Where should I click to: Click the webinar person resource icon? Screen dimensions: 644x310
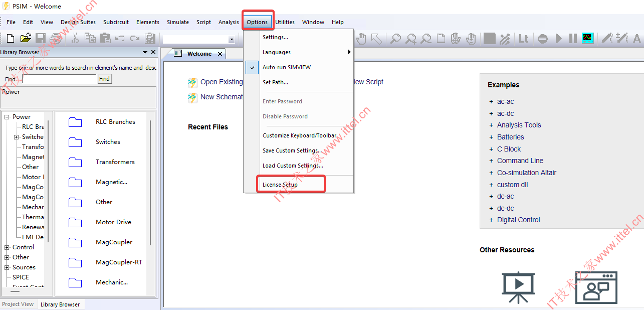click(x=596, y=288)
